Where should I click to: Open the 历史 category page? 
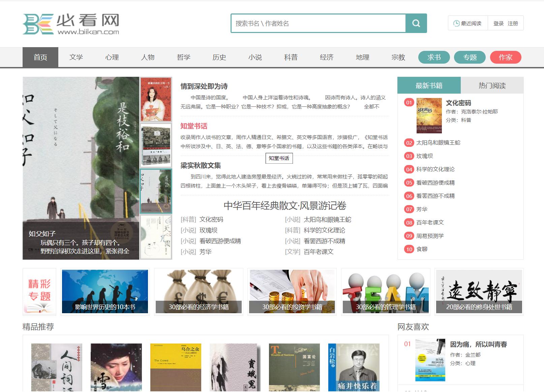click(219, 57)
